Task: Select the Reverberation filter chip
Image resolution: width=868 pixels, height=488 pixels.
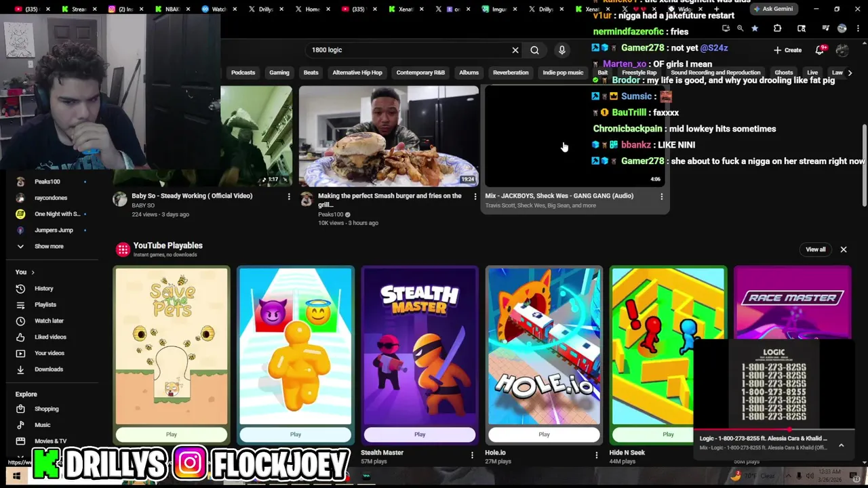Action: click(x=511, y=73)
